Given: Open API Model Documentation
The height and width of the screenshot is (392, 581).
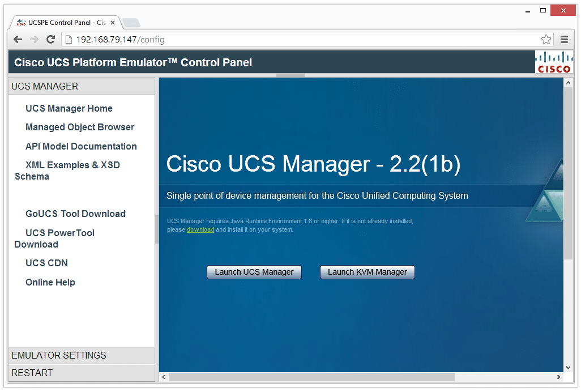Looking at the screenshot, I should click(x=81, y=146).
